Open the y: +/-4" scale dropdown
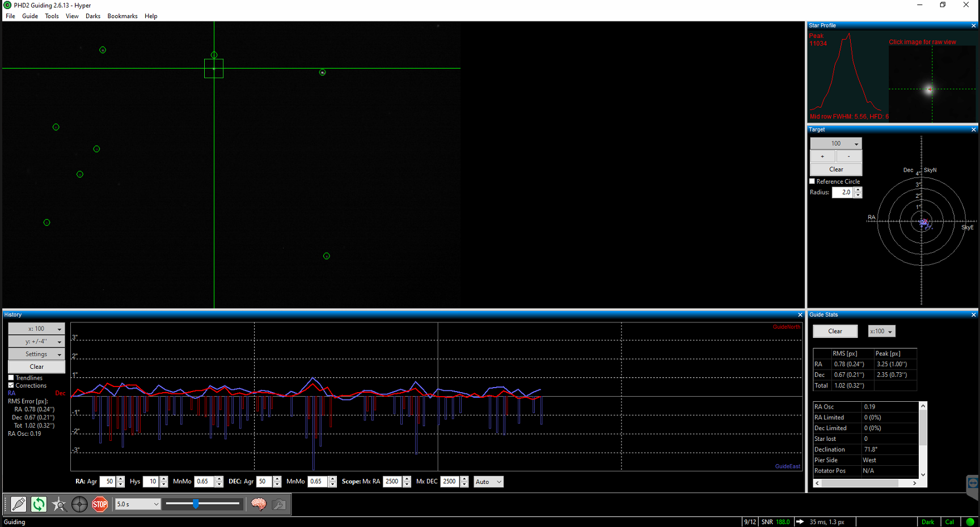 click(36, 342)
